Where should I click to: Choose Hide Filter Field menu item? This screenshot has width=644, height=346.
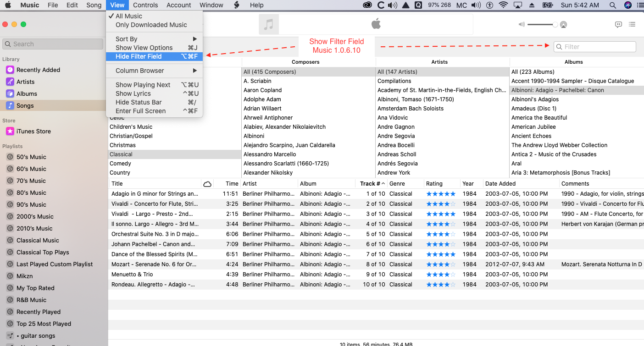click(x=155, y=56)
